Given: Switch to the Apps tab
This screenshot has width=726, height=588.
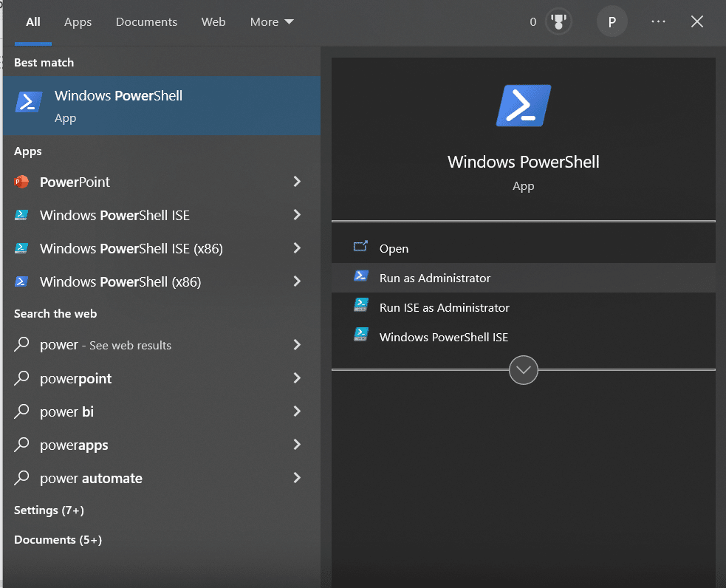Looking at the screenshot, I should pos(78,21).
